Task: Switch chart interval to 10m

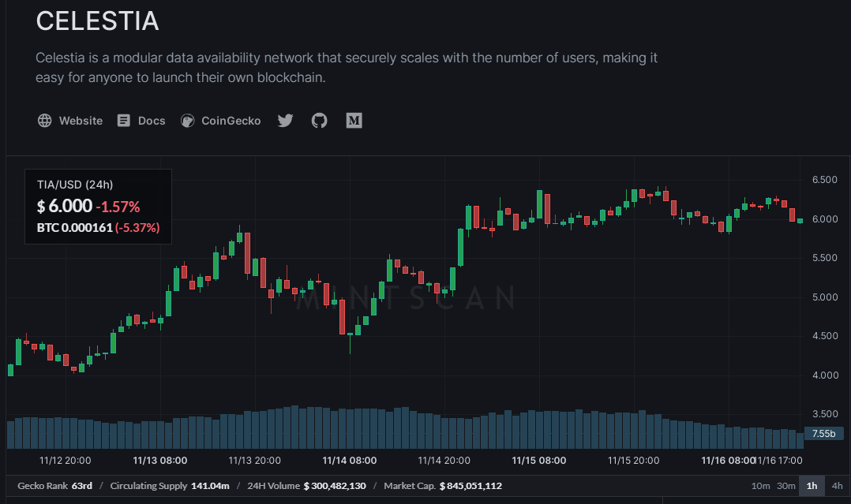Action: click(x=760, y=486)
